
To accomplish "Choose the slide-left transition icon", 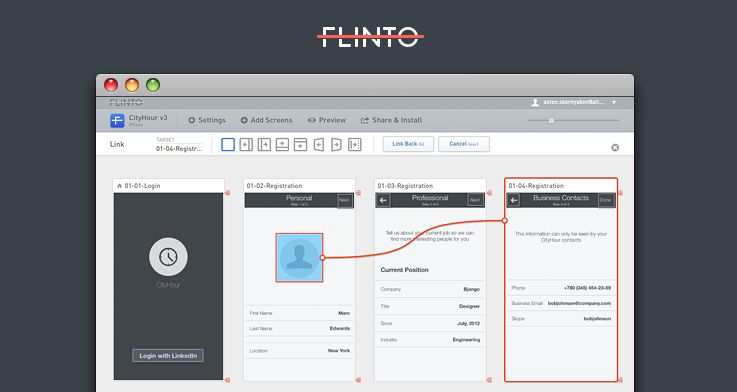I will [246, 144].
